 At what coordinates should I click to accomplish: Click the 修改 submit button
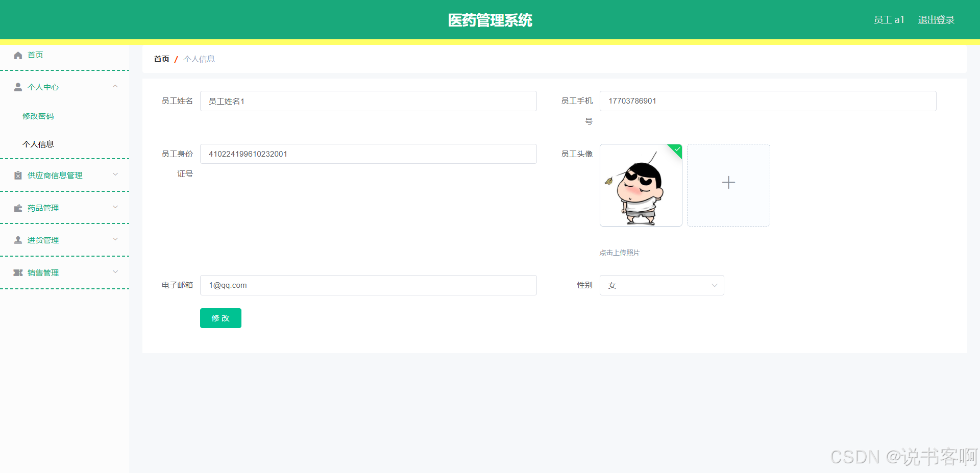(x=220, y=318)
